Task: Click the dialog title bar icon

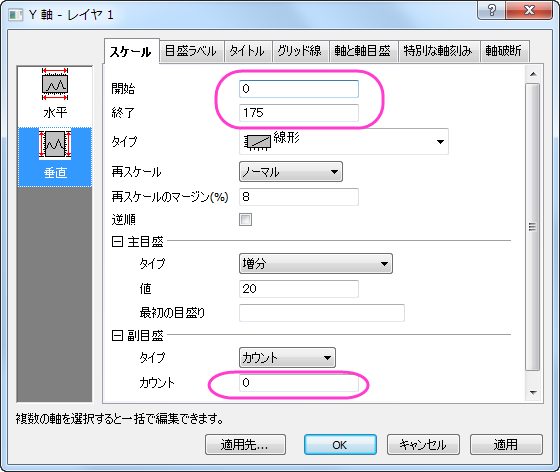Action: pos(16,15)
